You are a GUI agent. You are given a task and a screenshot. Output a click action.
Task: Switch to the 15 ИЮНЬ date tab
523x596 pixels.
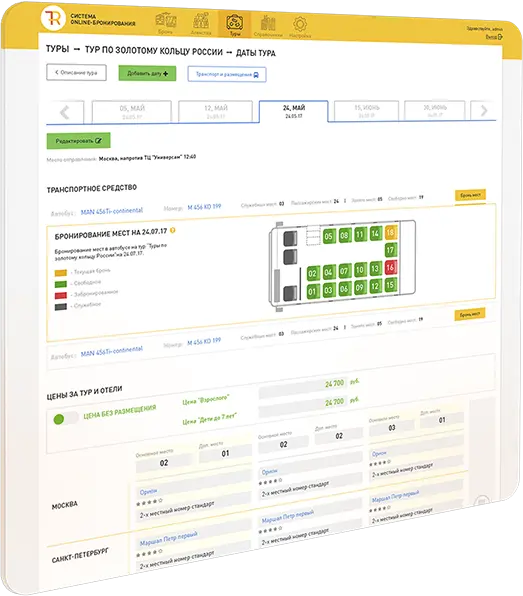(x=366, y=111)
